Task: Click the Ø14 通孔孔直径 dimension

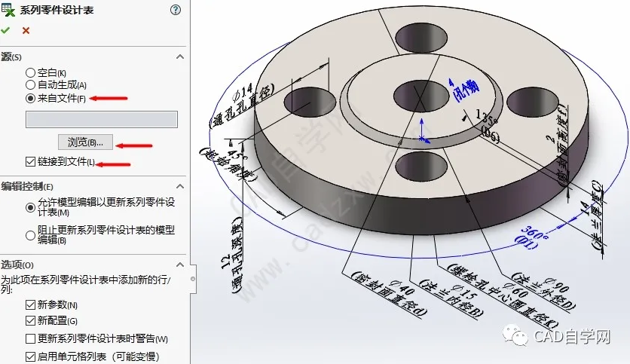Action: click(241, 104)
